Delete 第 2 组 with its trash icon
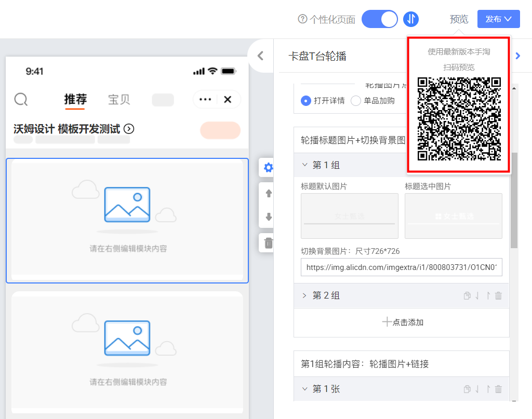The width and height of the screenshot is (532, 419). (498, 295)
